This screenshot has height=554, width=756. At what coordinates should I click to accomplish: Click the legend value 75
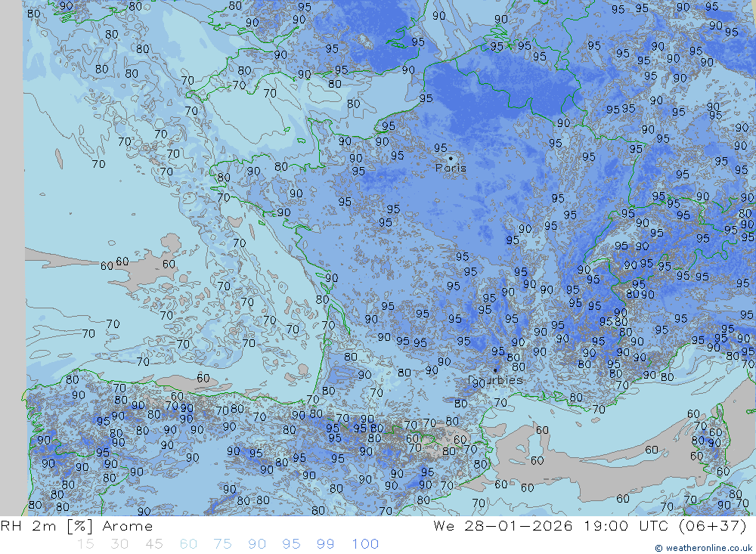point(222,544)
